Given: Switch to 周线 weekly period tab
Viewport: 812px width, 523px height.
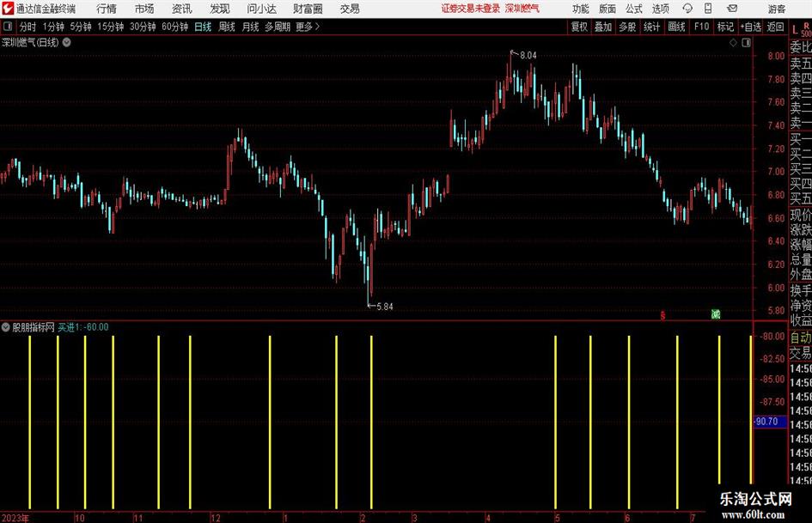Looking at the screenshot, I should [x=226, y=27].
